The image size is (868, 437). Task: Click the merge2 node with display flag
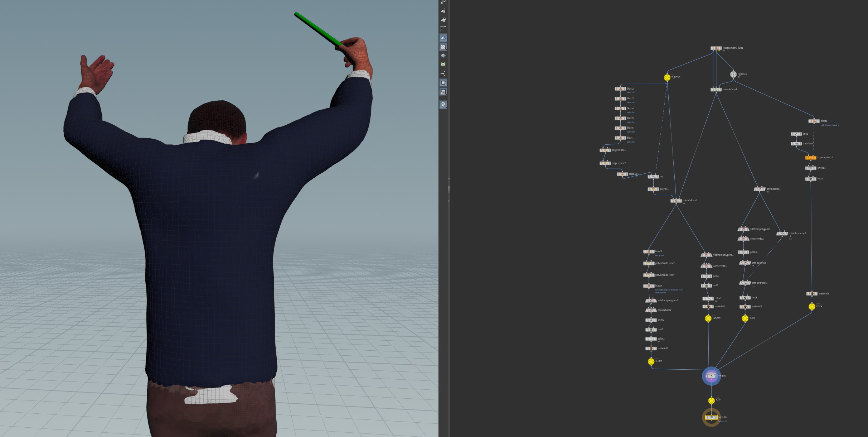point(711,376)
